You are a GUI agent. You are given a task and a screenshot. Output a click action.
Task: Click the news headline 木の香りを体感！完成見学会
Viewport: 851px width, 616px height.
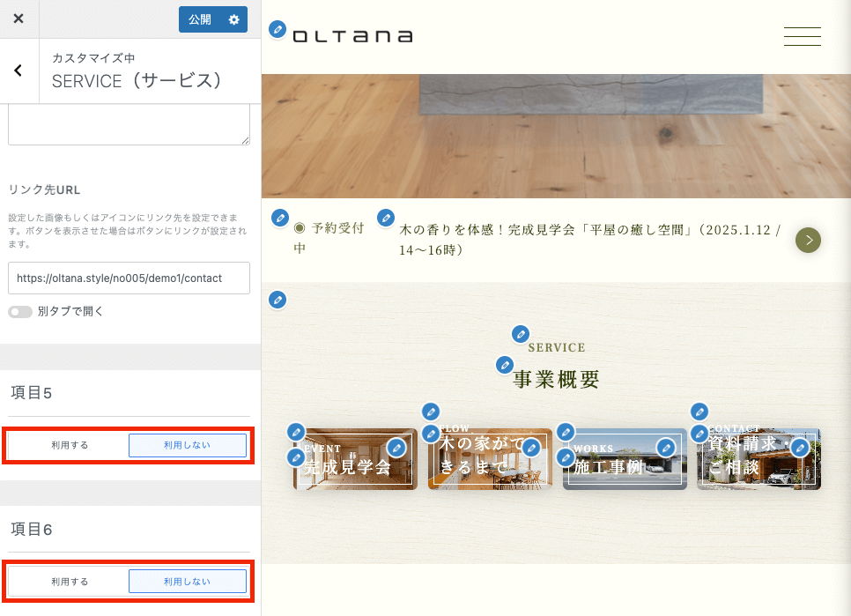click(x=590, y=240)
